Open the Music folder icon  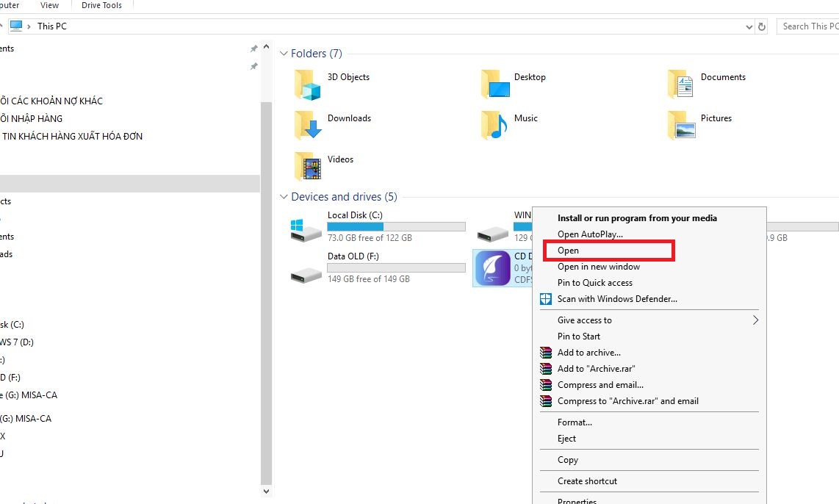494,125
